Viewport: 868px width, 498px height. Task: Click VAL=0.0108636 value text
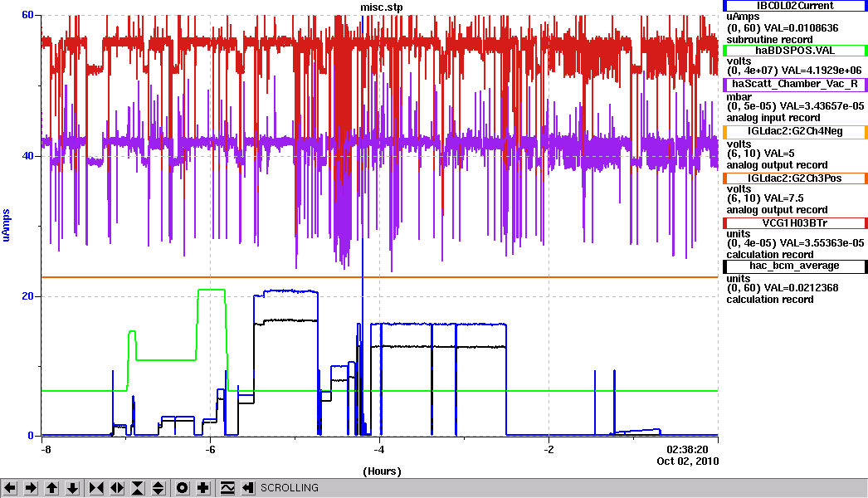pyautogui.click(x=801, y=28)
